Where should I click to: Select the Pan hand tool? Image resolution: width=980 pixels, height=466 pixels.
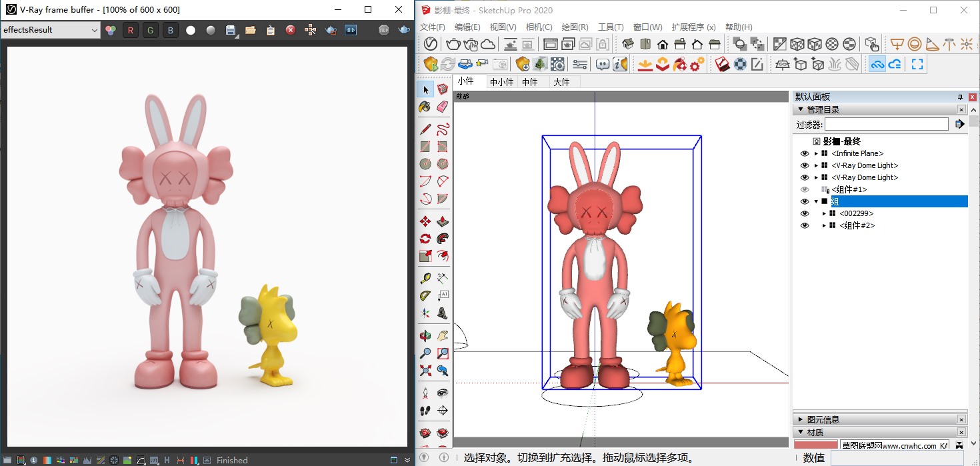443,335
